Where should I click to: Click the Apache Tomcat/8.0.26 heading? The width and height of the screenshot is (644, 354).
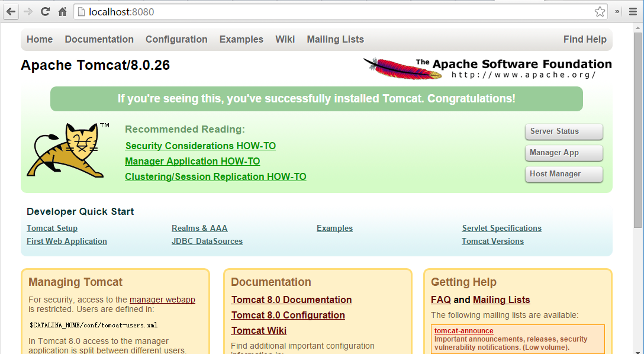95,65
